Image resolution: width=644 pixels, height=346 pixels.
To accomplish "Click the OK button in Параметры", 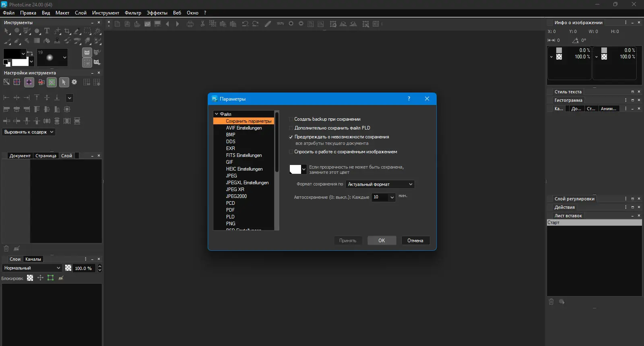I will point(382,241).
